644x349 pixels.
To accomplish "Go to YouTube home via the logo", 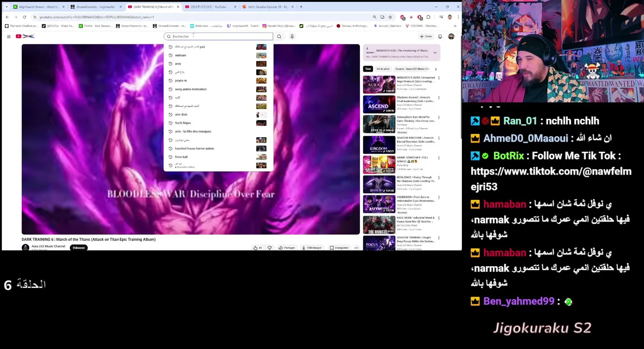I will tap(25, 36).
